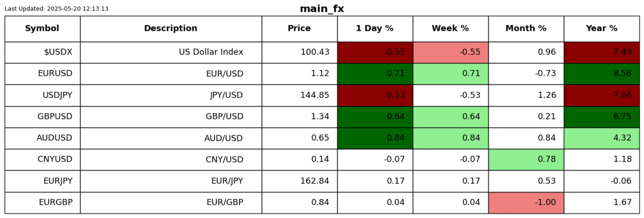Click the Last Updated timestamp text
The height and width of the screenshot is (218, 644).
point(56,9)
